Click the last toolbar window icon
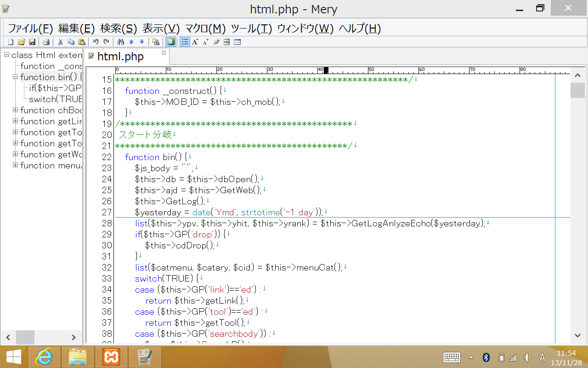 (x=237, y=42)
